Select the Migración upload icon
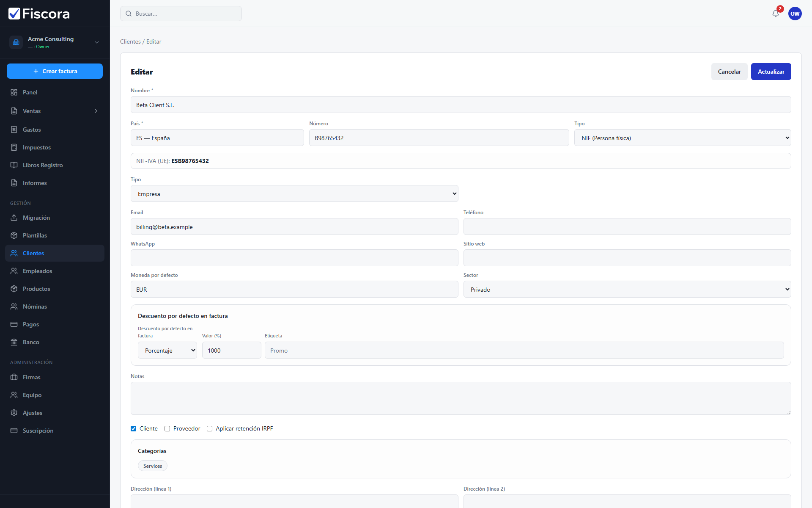This screenshot has height=508, width=812. coord(14,218)
